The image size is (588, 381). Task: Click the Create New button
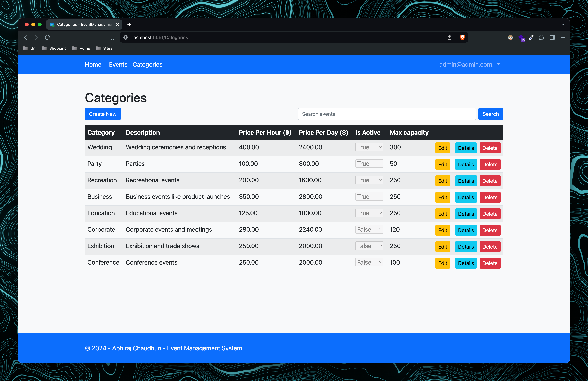tap(102, 114)
